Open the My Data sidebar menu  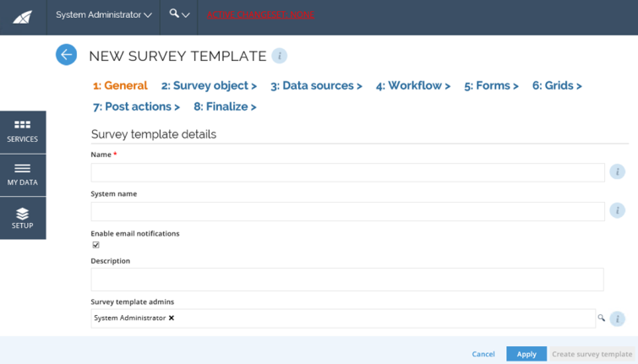23,175
